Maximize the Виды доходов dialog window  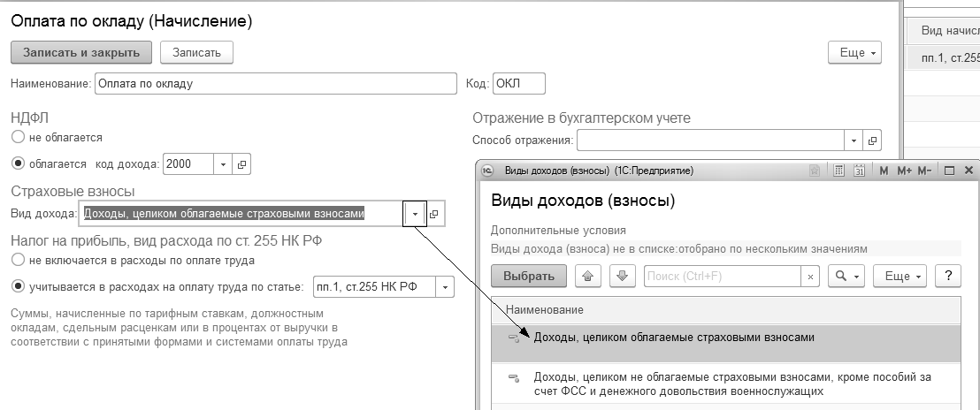coord(949,171)
